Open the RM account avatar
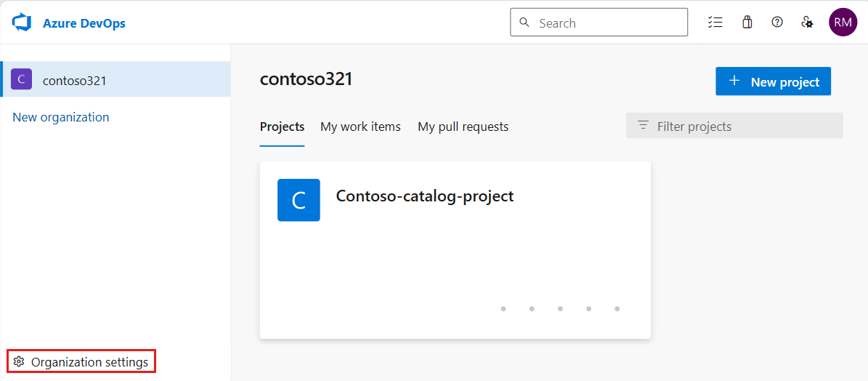 pyautogui.click(x=843, y=22)
